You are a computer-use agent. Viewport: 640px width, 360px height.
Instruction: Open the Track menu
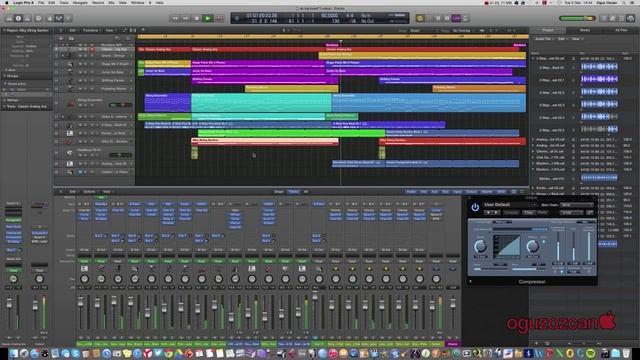coord(64,2)
